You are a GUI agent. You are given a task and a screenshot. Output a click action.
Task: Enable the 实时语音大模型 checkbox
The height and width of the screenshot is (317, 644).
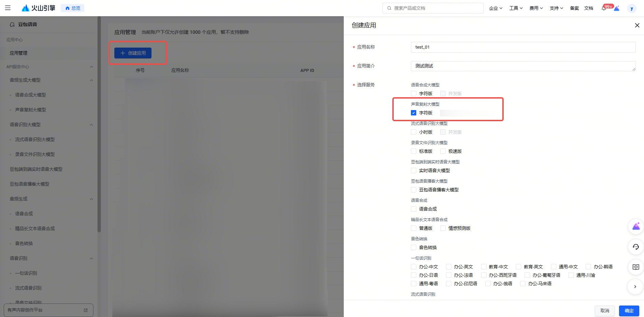point(414,170)
